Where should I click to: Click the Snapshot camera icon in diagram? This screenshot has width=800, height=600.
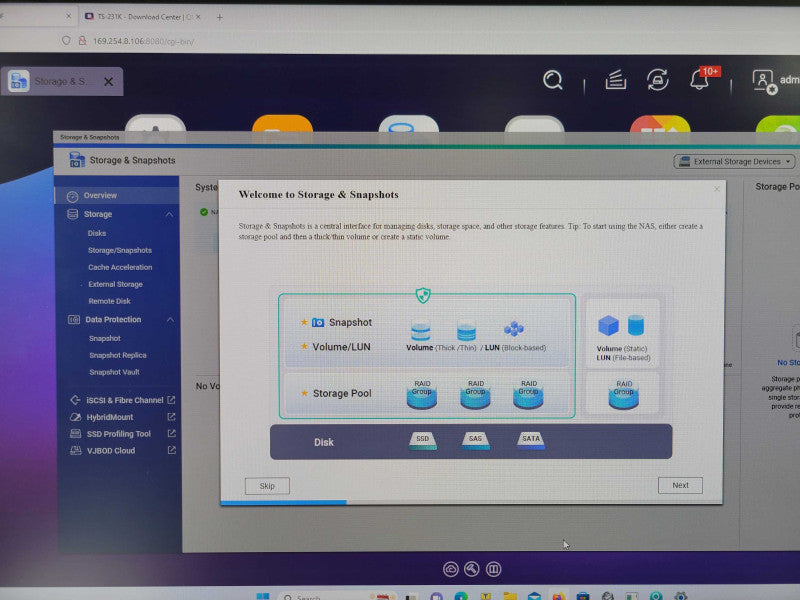(318, 322)
